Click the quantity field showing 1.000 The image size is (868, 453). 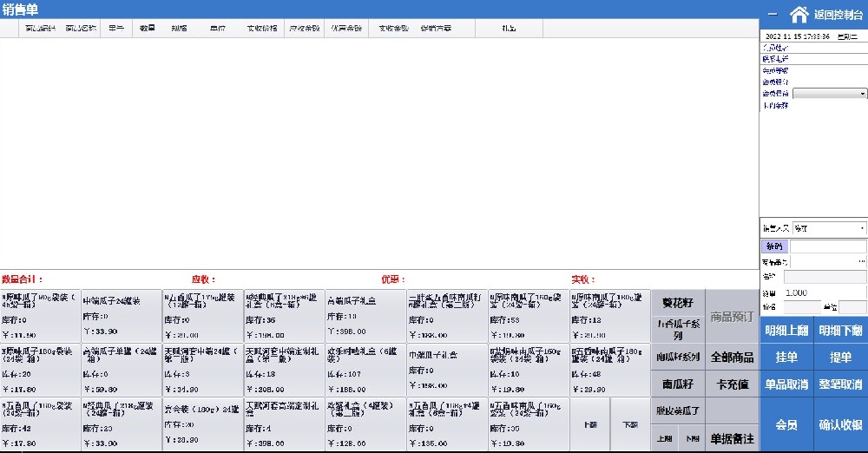(825, 292)
